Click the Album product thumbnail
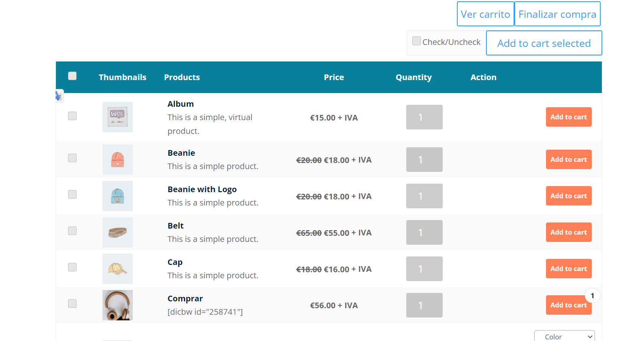The width and height of the screenshot is (644, 341). [117, 117]
